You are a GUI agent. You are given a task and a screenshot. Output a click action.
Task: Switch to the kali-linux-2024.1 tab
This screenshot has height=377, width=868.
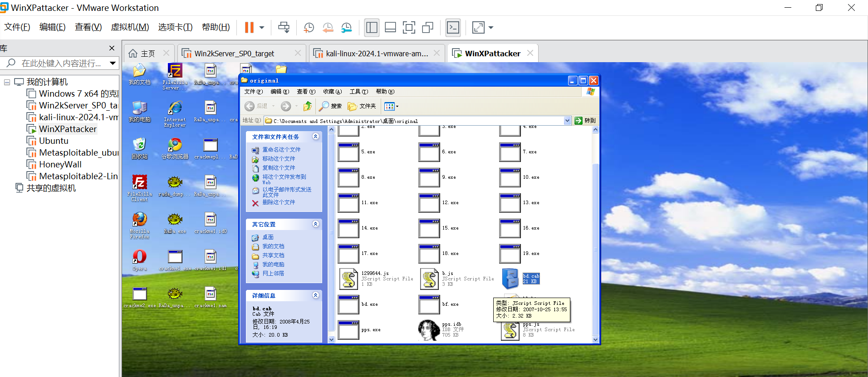coord(377,54)
